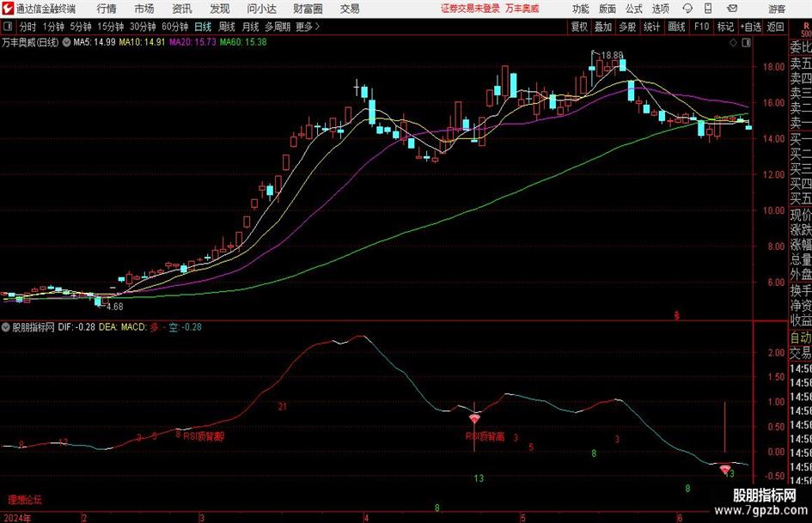This screenshot has width=812, height=523.
Task: Switch to 15分钟 period tab
Action: [x=110, y=27]
